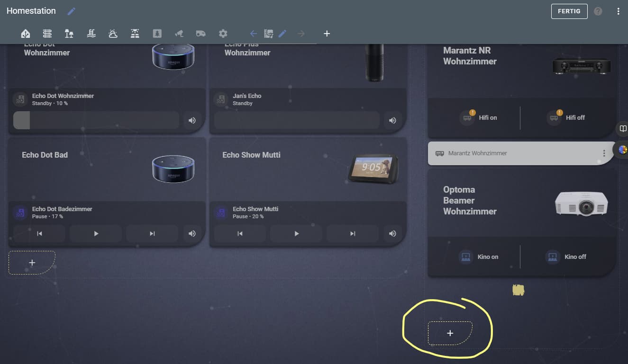Image resolution: width=628 pixels, height=364 pixels.
Task: Click Jan's Echo speaker entity icon
Action: [220, 99]
